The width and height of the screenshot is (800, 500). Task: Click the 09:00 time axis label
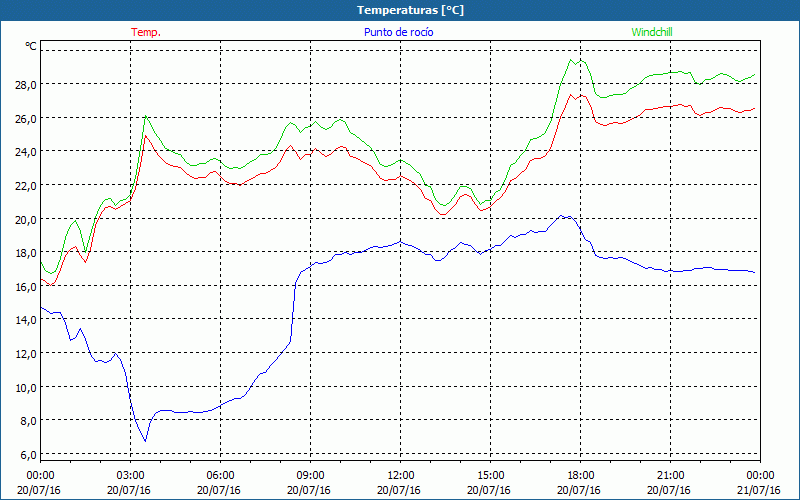click(310, 476)
